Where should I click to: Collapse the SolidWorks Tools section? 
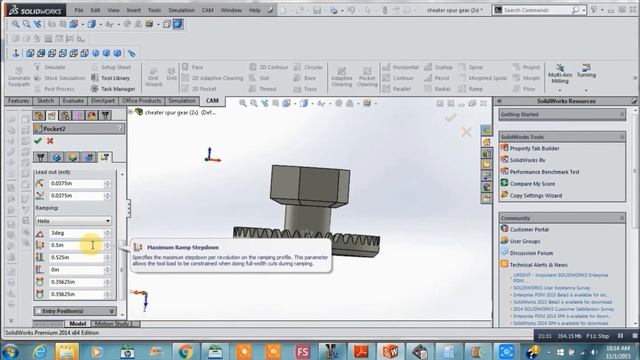click(622, 137)
